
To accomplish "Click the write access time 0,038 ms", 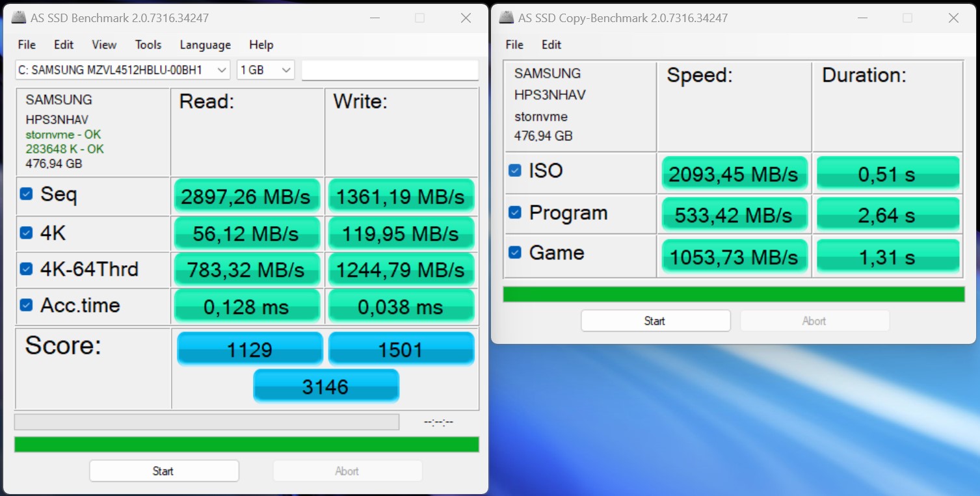I will [401, 306].
